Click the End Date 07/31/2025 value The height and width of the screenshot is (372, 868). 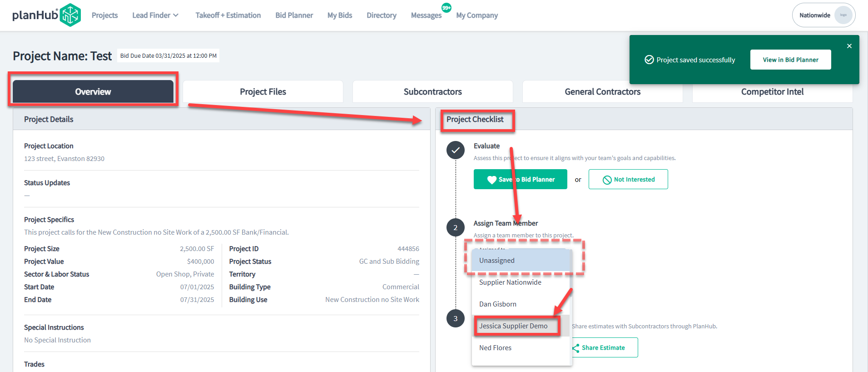pos(197,300)
